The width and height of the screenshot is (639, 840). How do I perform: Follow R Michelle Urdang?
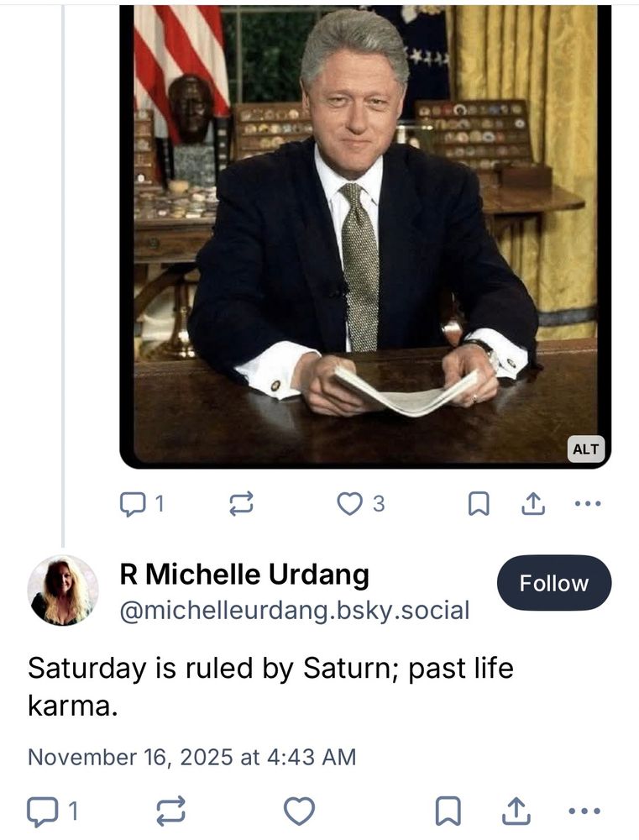[553, 582]
